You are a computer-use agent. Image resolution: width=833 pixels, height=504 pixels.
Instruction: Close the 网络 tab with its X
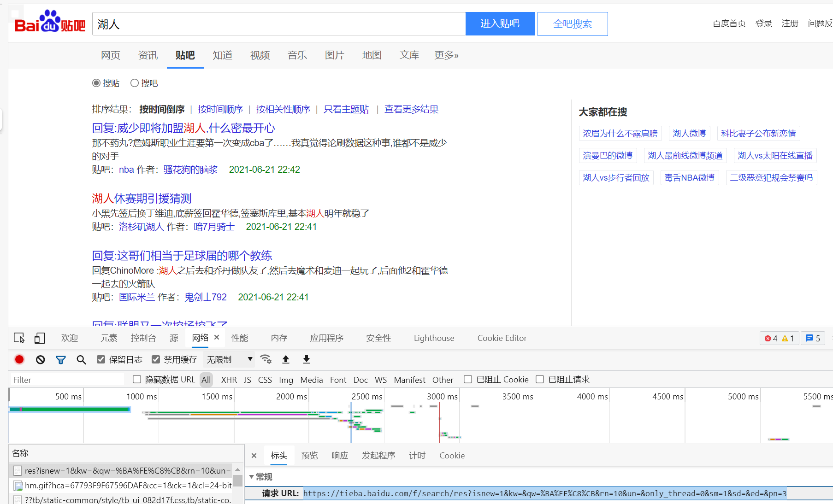click(x=217, y=338)
